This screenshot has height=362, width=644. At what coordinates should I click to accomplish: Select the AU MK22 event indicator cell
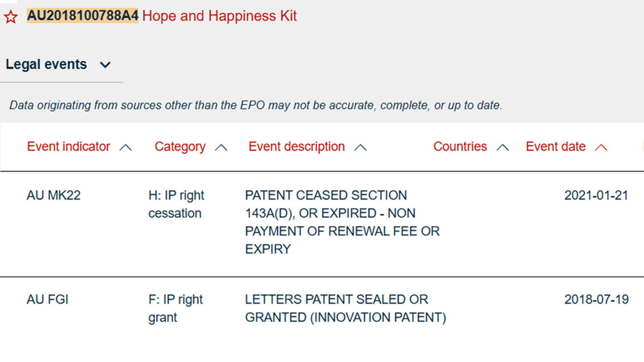click(54, 195)
